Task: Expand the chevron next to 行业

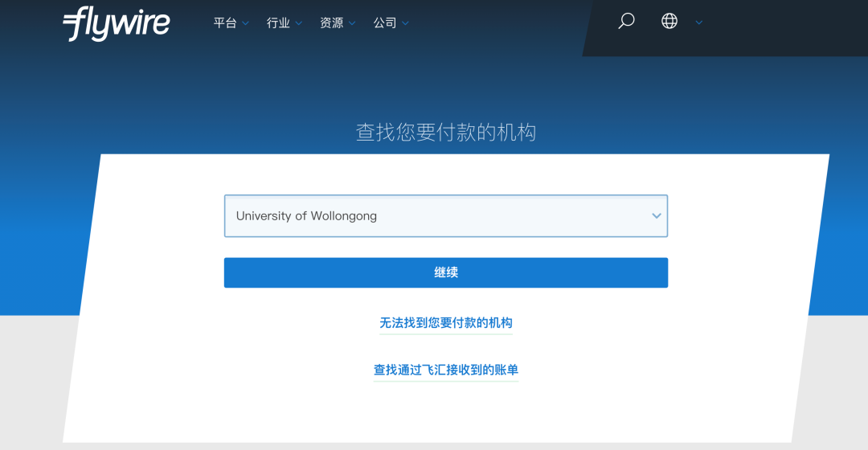Action: (298, 23)
